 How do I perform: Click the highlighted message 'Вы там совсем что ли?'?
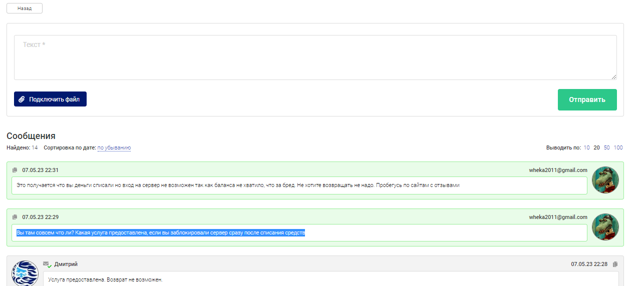click(x=161, y=232)
